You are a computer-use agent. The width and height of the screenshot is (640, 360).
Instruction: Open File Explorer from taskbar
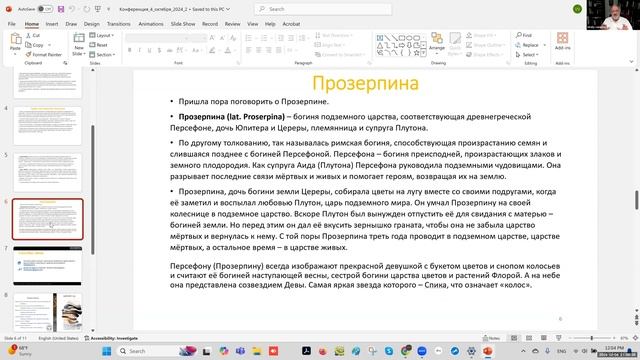click(x=257, y=351)
